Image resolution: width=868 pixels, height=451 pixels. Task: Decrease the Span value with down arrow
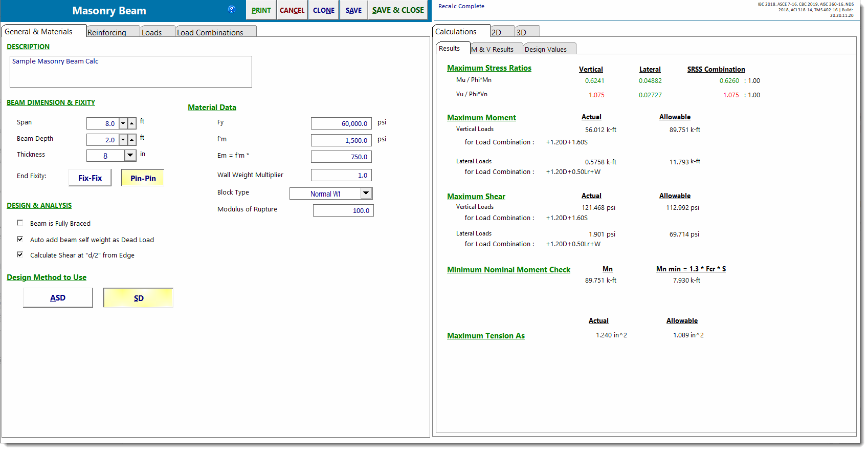click(123, 123)
